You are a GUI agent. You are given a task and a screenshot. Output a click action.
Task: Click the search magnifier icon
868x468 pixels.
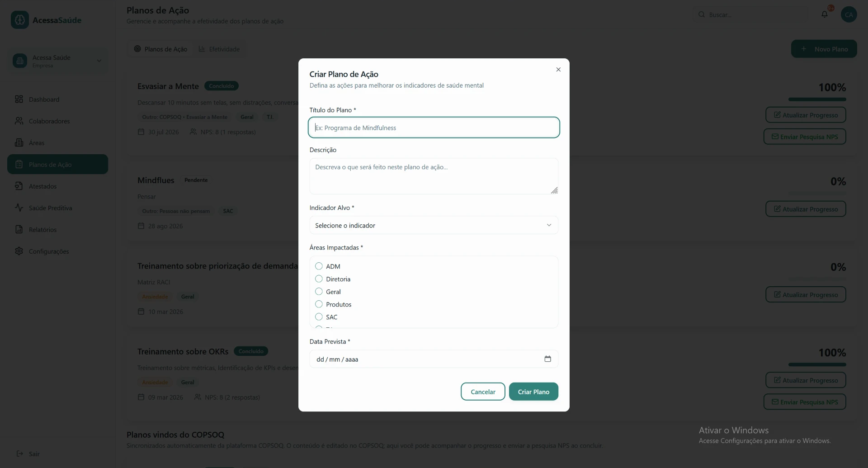click(702, 14)
